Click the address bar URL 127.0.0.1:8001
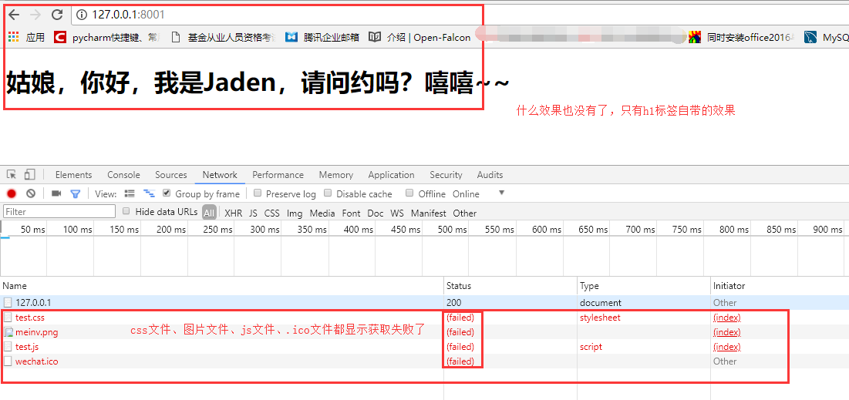This screenshot has width=849, height=400. (x=128, y=15)
